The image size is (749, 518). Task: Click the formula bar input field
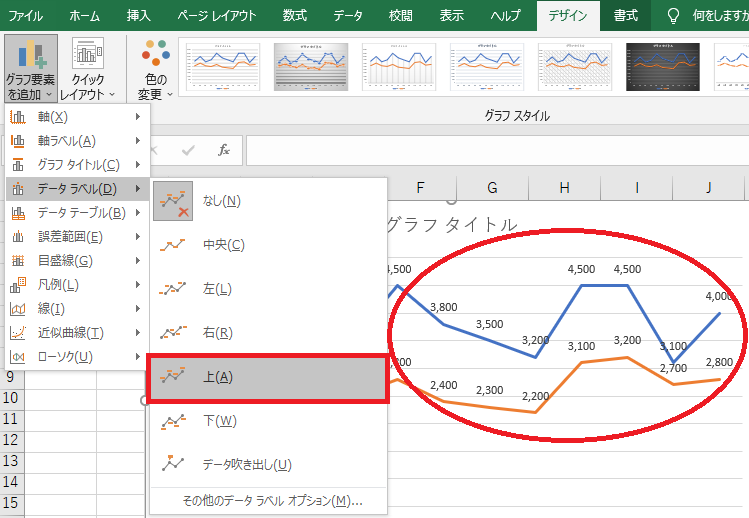pyautogui.click(x=497, y=150)
